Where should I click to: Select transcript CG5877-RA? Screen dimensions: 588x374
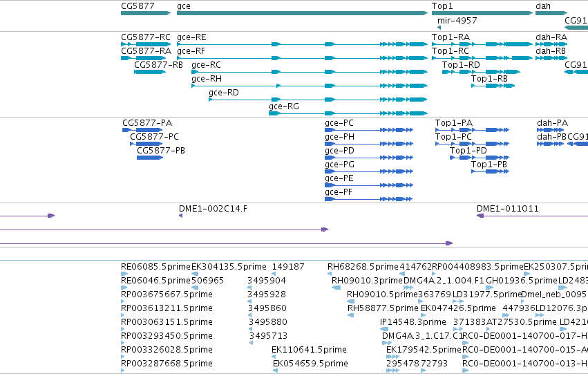[x=143, y=58]
